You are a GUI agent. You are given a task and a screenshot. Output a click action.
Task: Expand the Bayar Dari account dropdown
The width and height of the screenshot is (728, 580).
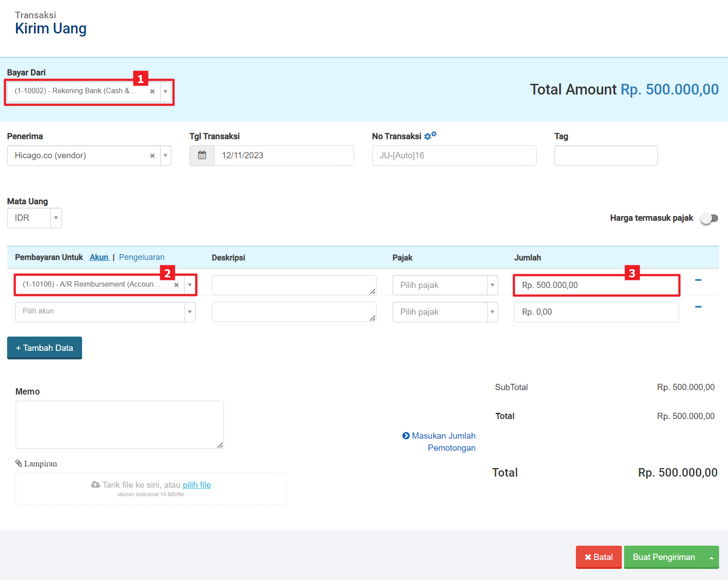[165, 91]
